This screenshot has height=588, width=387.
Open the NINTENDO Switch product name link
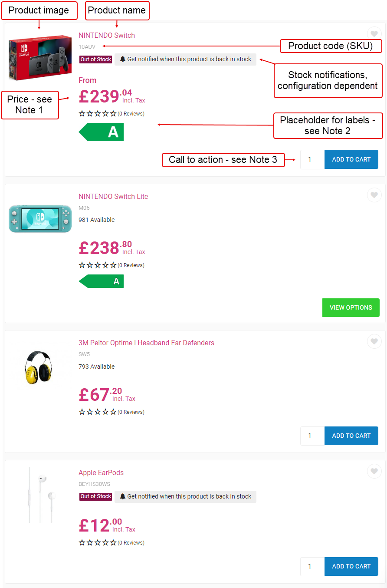[x=107, y=35]
